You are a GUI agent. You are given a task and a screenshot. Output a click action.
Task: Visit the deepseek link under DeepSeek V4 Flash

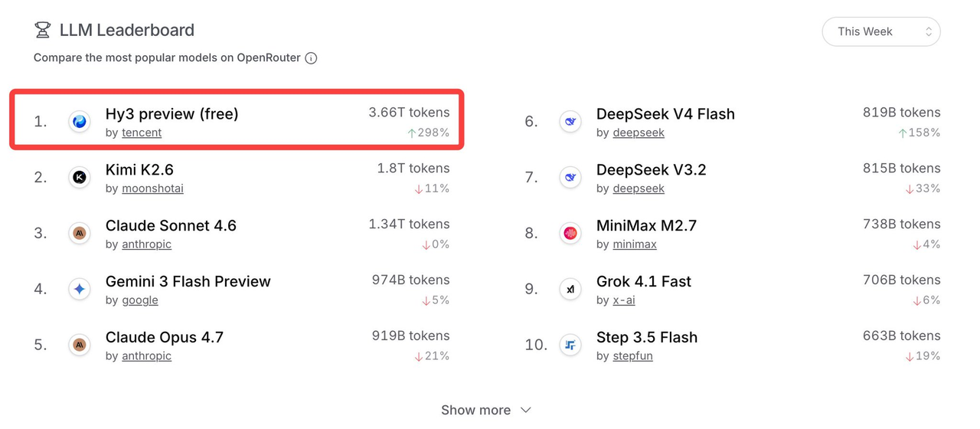(x=639, y=133)
